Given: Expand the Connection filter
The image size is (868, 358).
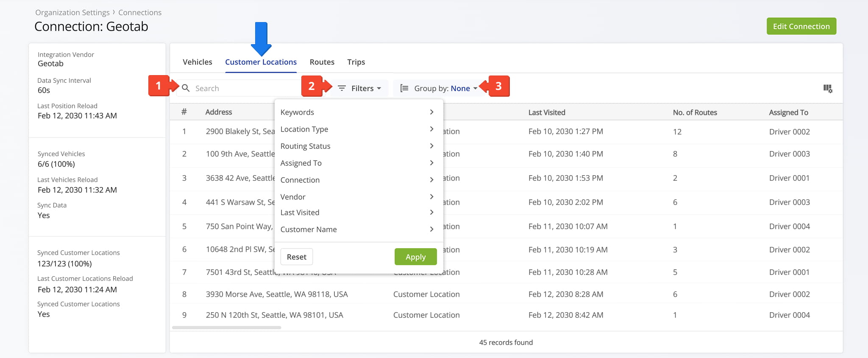Looking at the screenshot, I should click(x=358, y=180).
